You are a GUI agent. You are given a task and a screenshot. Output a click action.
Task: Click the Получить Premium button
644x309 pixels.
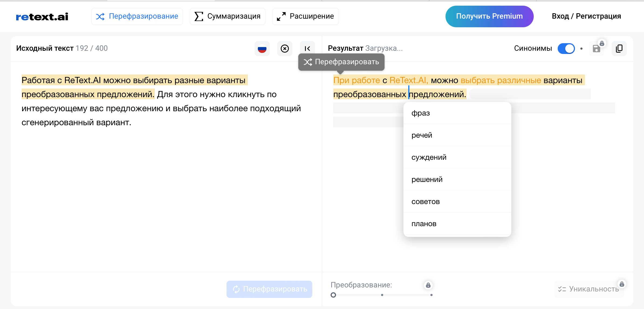[x=489, y=16]
